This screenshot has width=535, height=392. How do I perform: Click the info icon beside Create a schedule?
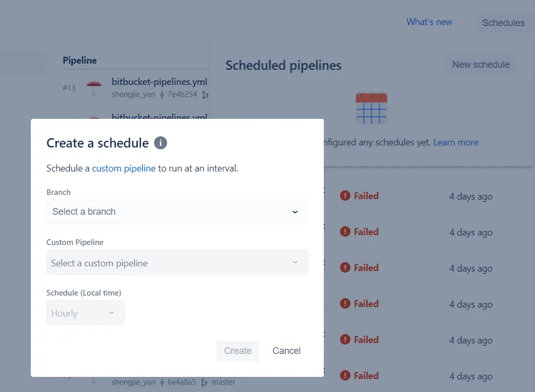[x=161, y=143]
